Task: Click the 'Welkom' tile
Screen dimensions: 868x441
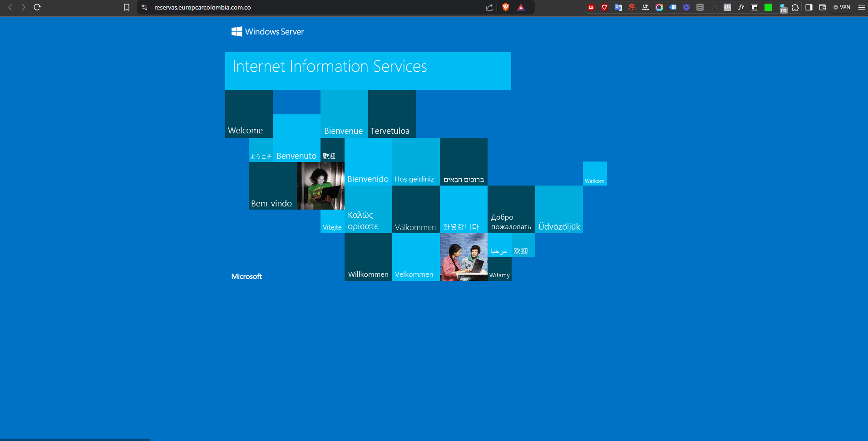Action: [x=595, y=173]
